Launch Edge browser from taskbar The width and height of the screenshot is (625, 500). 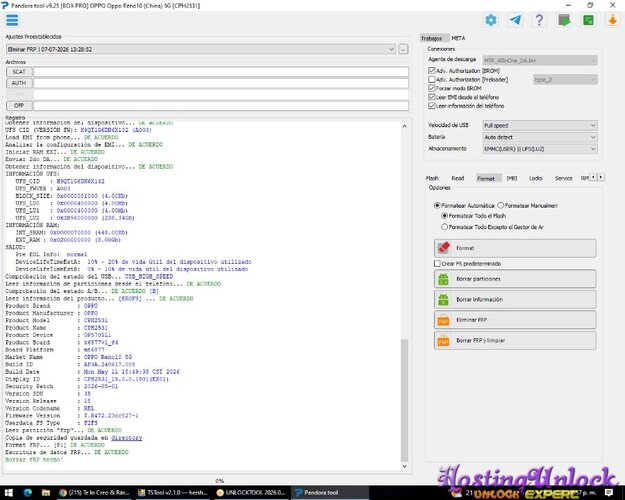(x=28, y=493)
